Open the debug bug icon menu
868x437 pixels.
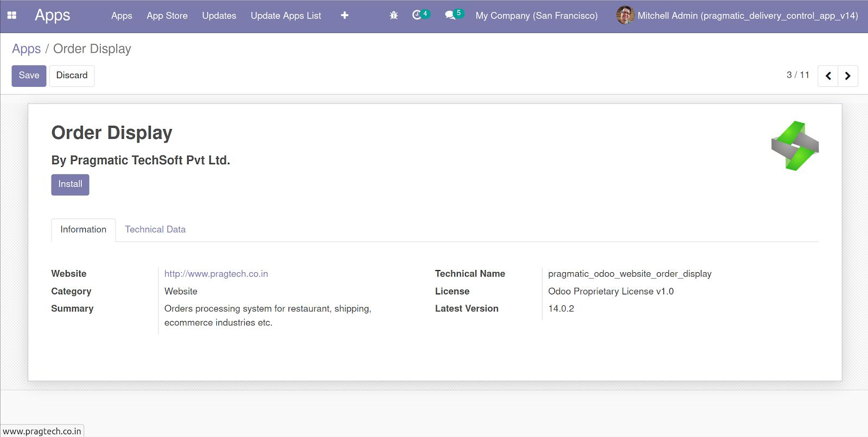click(394, 15)
